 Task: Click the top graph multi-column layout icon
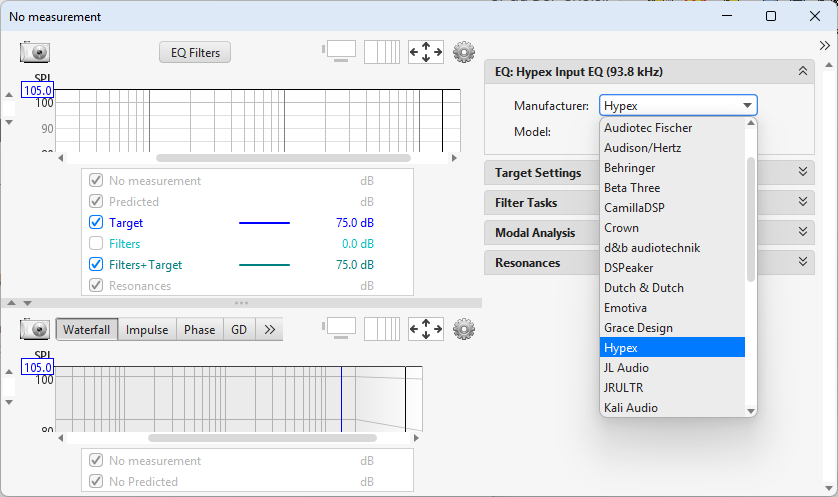point(381,52)
